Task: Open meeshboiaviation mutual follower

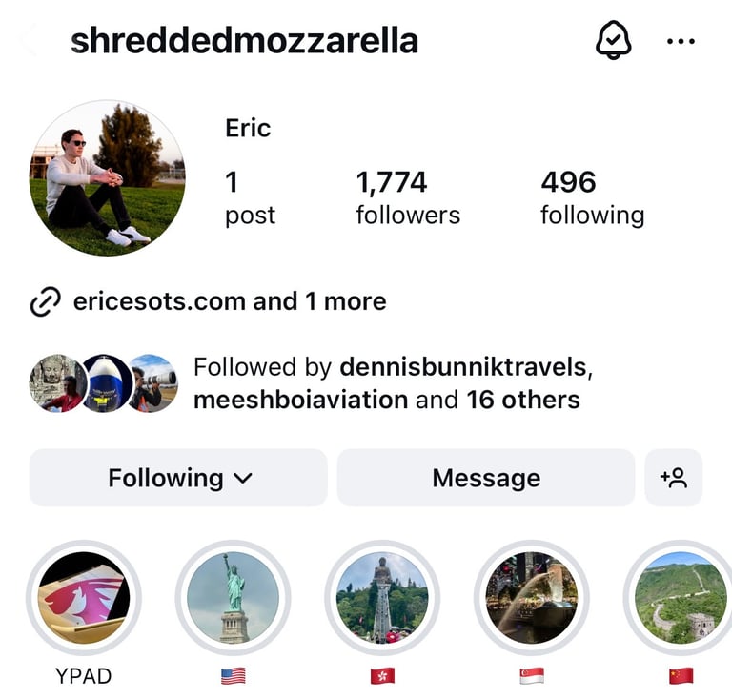Action: (300, 401)
